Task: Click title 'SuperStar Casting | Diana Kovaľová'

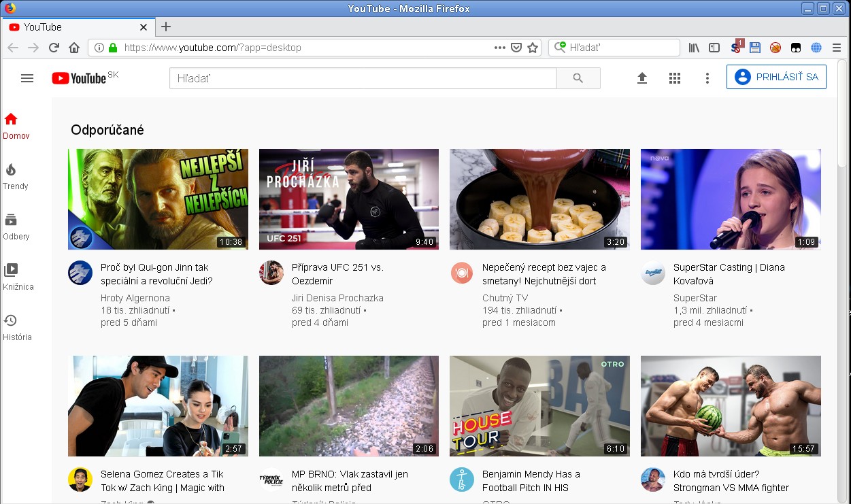Action: pyautogui.click(x=729, y=274)
